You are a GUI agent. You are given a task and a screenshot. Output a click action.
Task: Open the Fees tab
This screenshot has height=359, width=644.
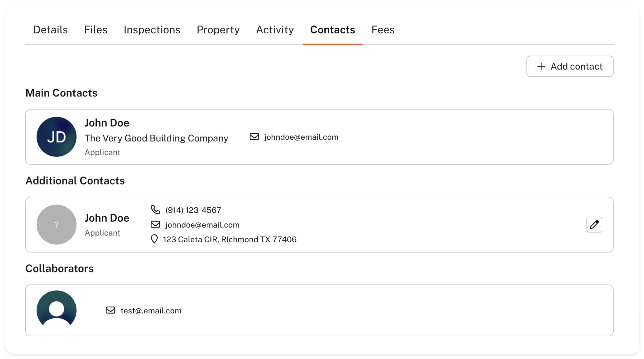383,30
